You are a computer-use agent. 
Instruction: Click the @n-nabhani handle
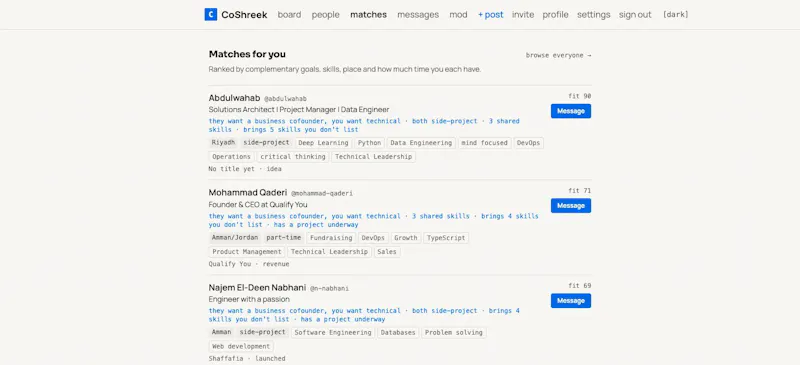click(x=330, y=288)
